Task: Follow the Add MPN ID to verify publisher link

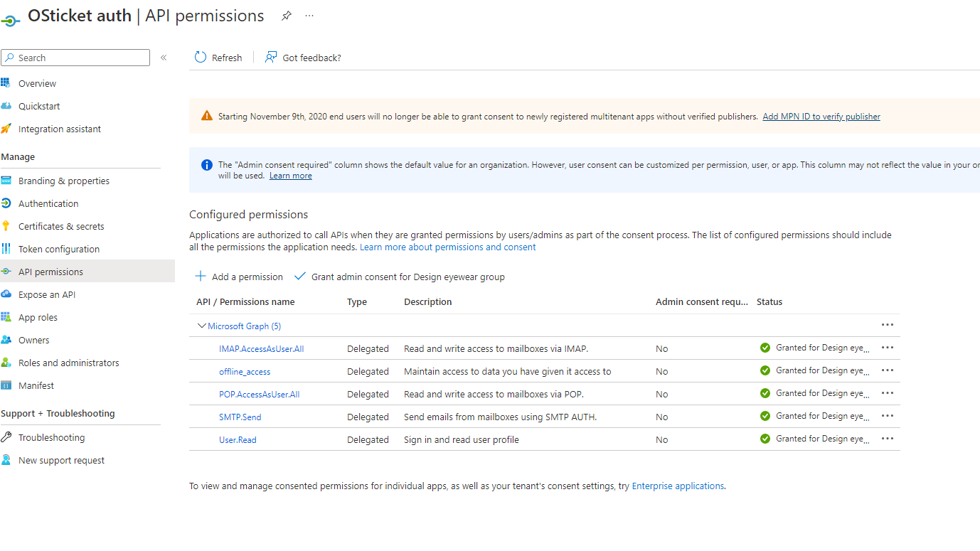Action: point(821,117)
